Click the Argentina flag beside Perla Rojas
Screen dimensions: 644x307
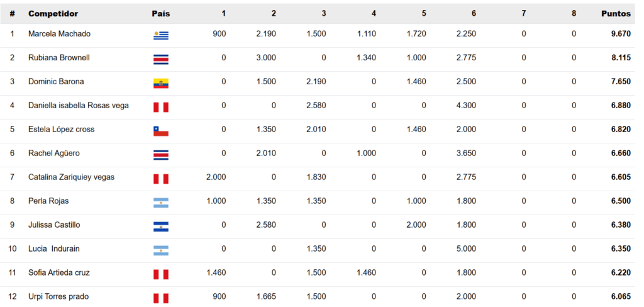click(161, 203)
